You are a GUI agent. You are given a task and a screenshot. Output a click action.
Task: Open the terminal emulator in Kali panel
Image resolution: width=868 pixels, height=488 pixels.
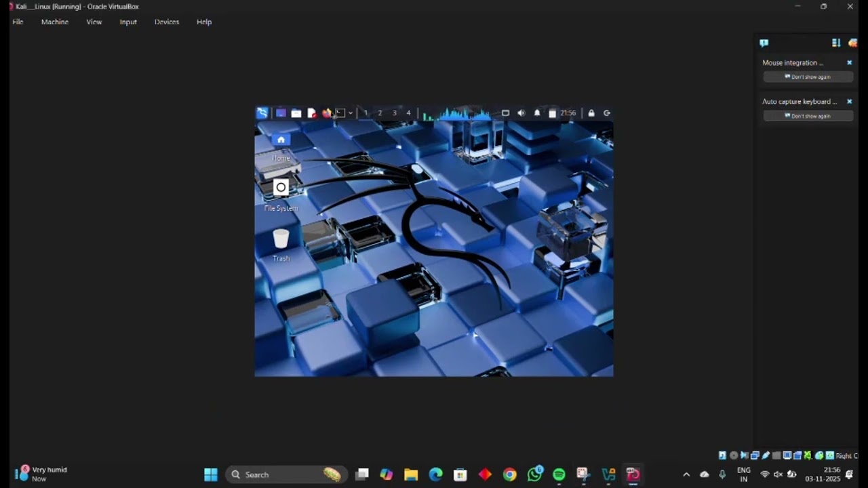point(340,113)
